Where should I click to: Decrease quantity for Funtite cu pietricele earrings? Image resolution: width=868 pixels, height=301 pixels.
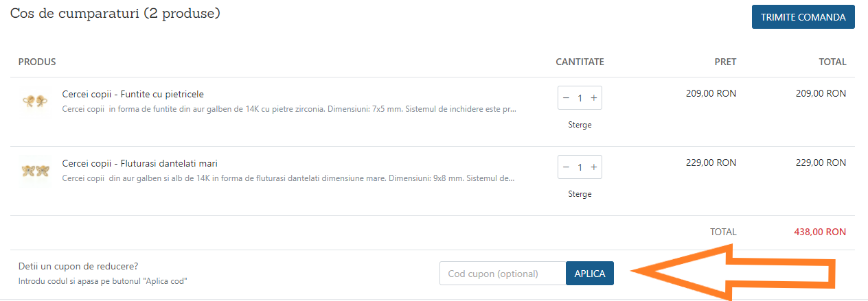click(x=566, y=98)
